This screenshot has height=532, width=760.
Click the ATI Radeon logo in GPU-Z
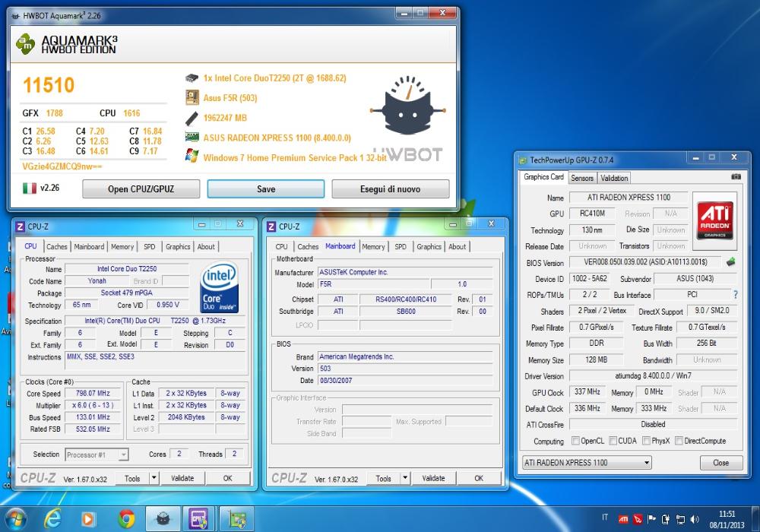715,221
